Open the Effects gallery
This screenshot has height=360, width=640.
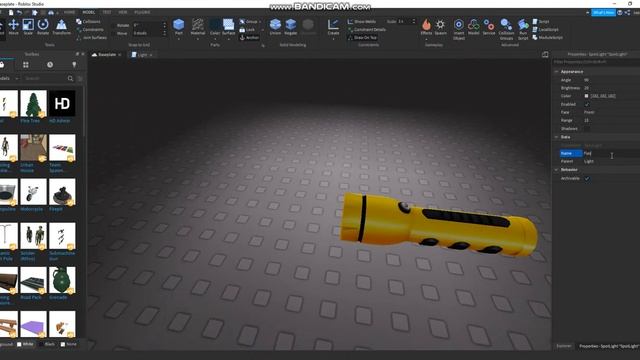(x=426, y=27)
